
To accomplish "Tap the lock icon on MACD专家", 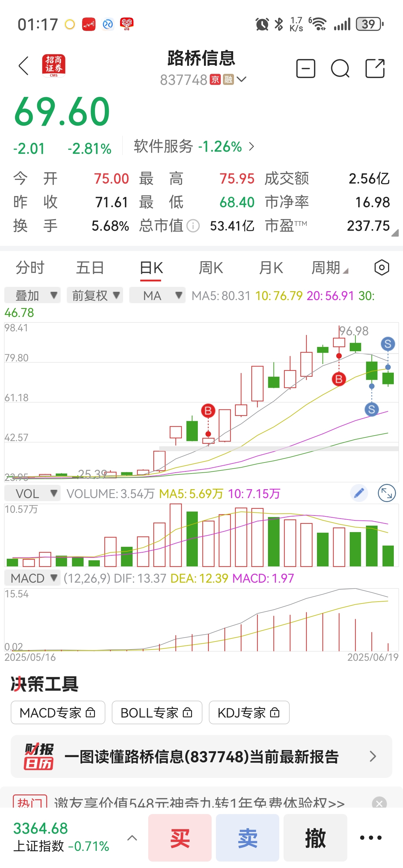I will click(90, 713).
